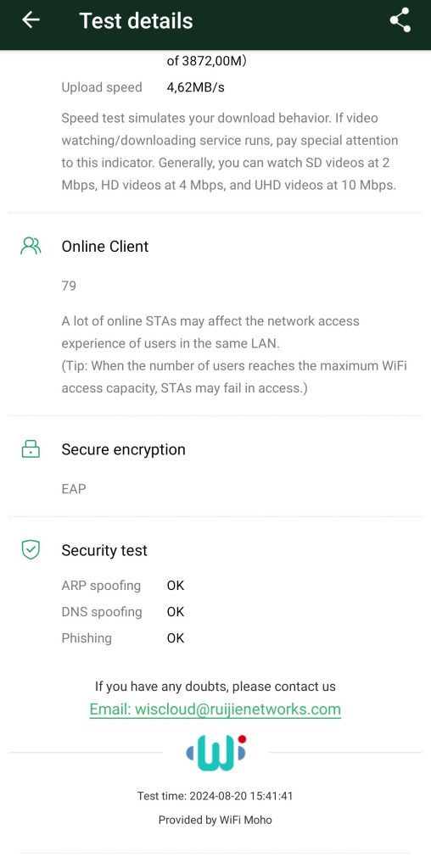Open the wiscloud@ruijienetworks.com email link
Image resolution: width=431 pixels, height=868 pixels.
coord(215,709)
